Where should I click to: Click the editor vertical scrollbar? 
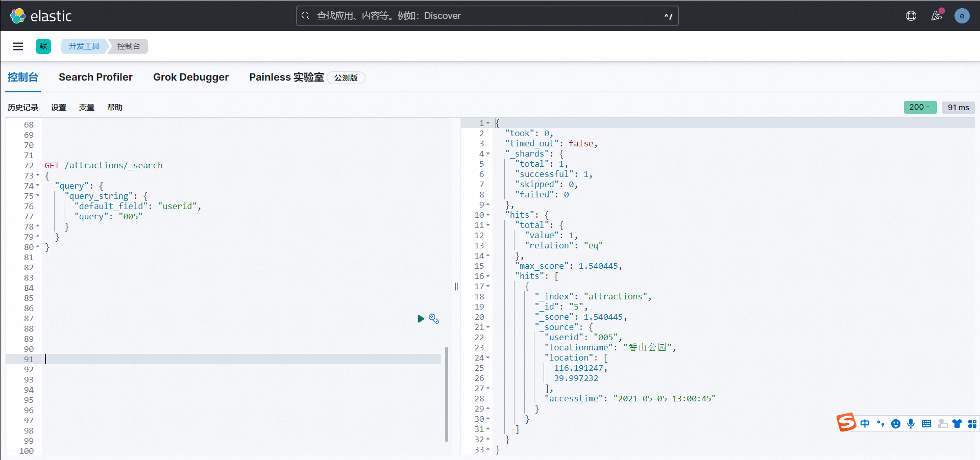click(447, 394)
